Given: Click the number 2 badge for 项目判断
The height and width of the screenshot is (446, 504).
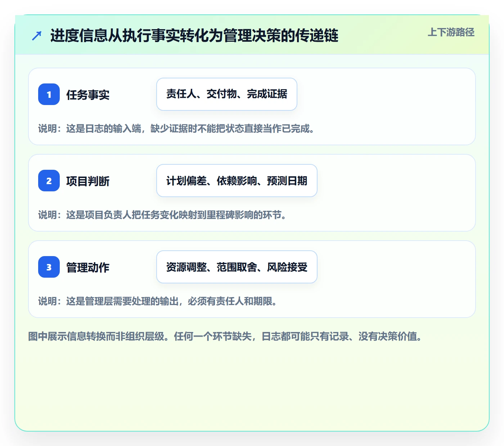Looking at the screenshot, I should pos(49,181).
